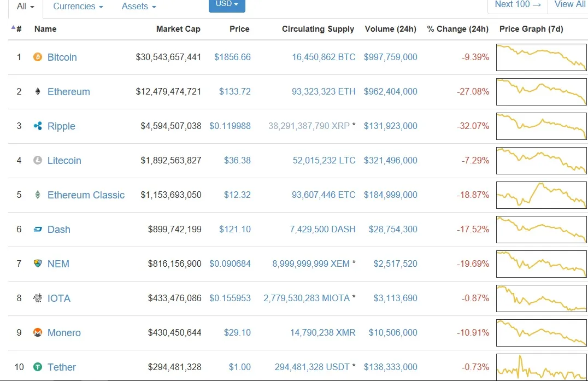Click Ethereum change value -27.08%
This screenshot has height=381, width=588.
point(473,91)
